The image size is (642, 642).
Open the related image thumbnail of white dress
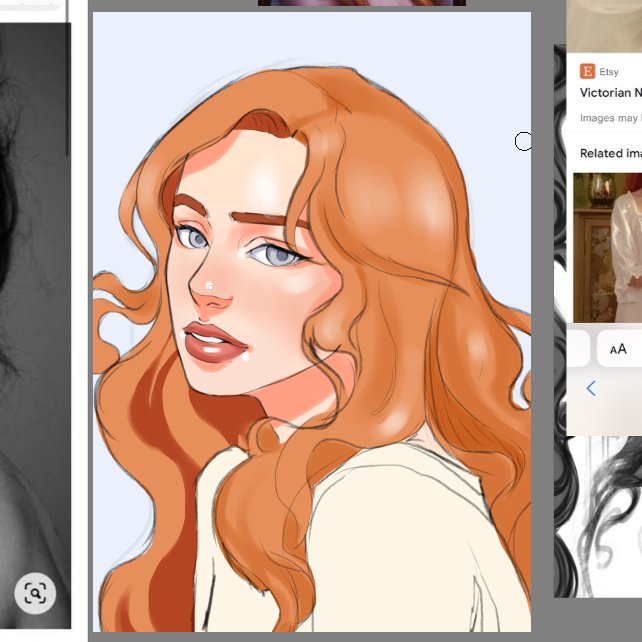(607, 248)
